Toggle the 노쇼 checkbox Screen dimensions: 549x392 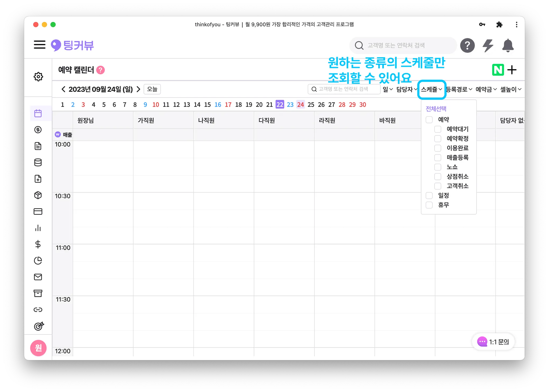coord(437,167)
